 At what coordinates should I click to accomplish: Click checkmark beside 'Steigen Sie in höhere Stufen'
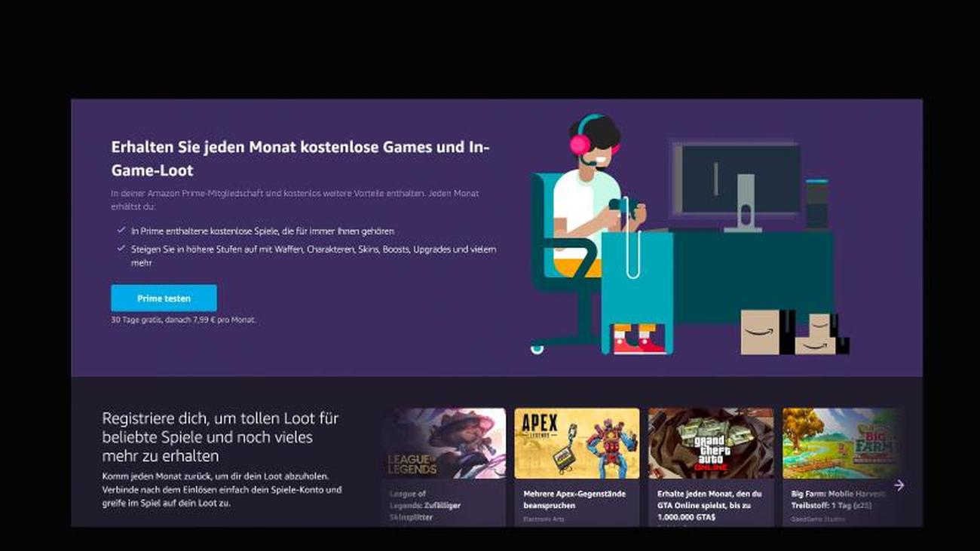121,248
